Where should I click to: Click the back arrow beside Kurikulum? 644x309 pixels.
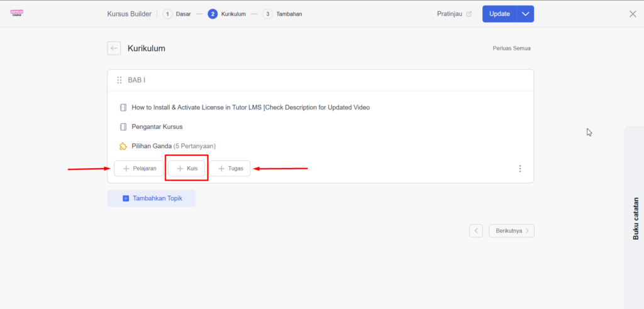click(114, 48)
